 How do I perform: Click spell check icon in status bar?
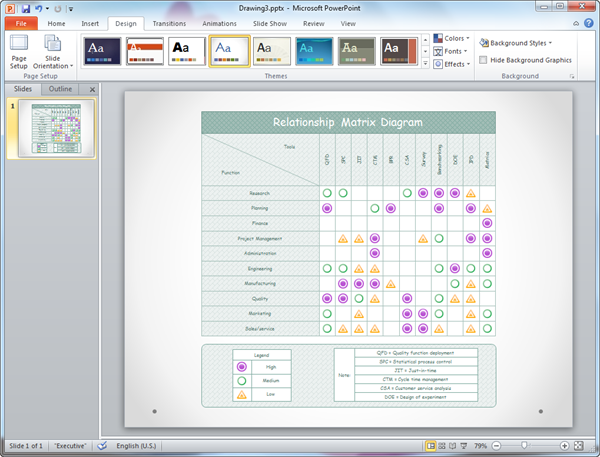click(x=102, y=445)
